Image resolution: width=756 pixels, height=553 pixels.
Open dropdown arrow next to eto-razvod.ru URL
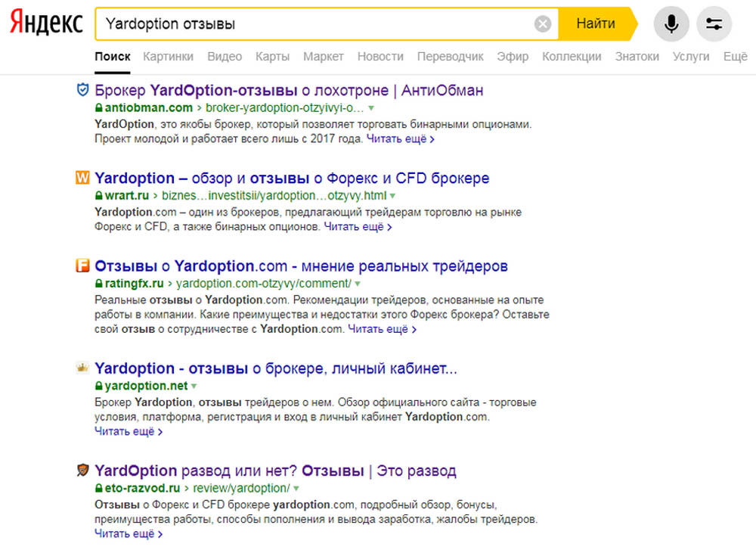(296, 489)
